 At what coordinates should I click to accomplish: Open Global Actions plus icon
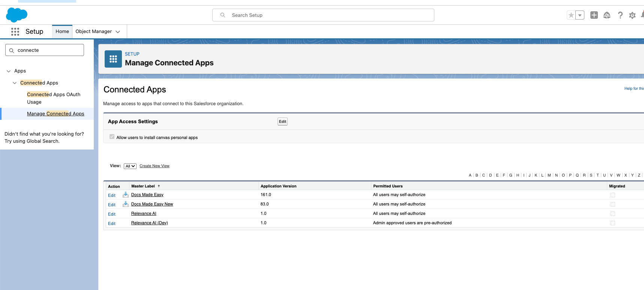pos(594,15)
